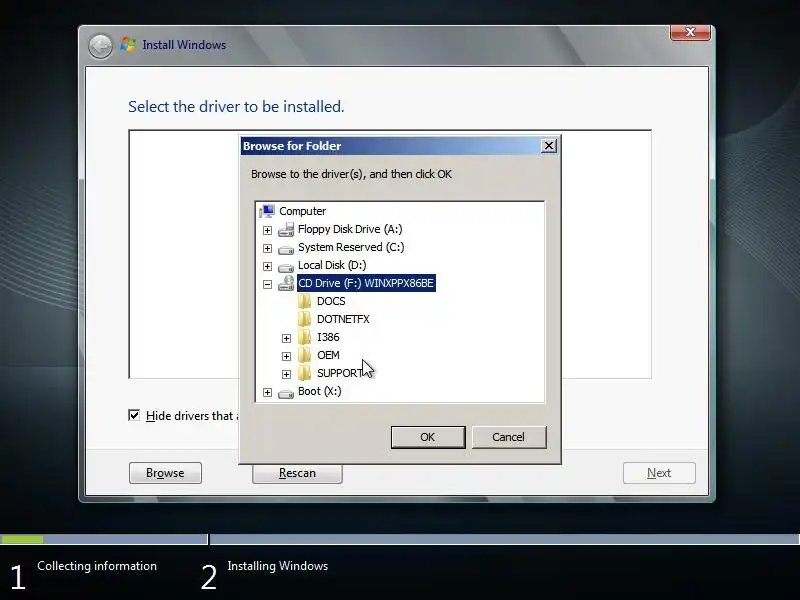Click the Windows flag logo in title bar
The height and width of the screenshot is (600, 800).
click(128, 45)
